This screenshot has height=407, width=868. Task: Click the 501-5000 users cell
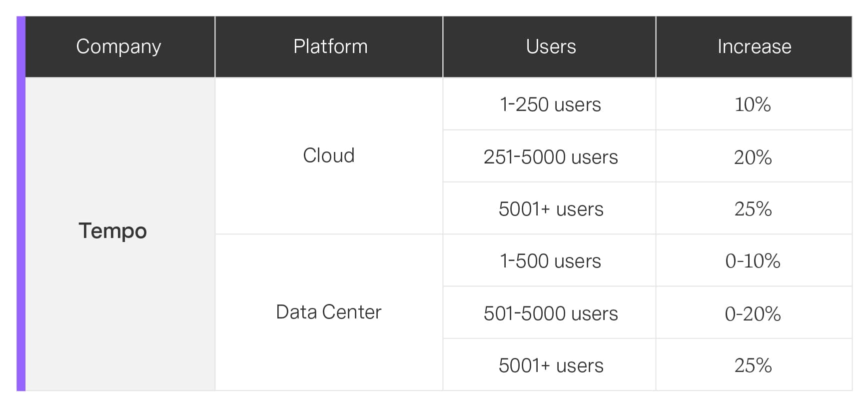click(550, 313)
